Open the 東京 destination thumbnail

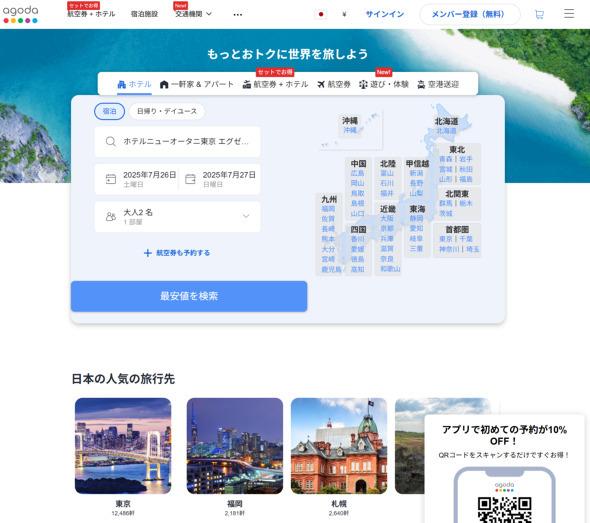123,446
